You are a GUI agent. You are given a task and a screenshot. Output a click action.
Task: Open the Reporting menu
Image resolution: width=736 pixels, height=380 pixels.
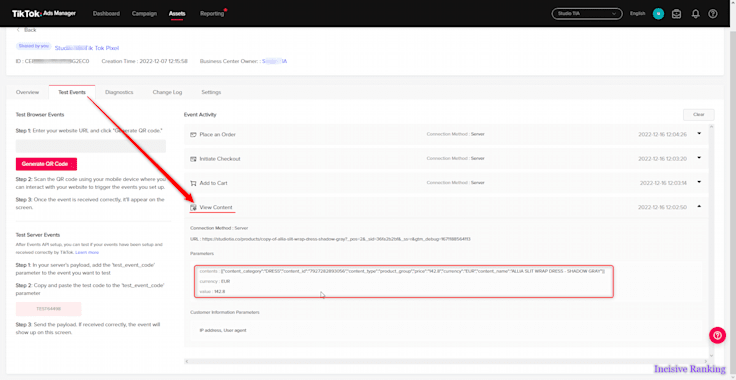point(212,14)
